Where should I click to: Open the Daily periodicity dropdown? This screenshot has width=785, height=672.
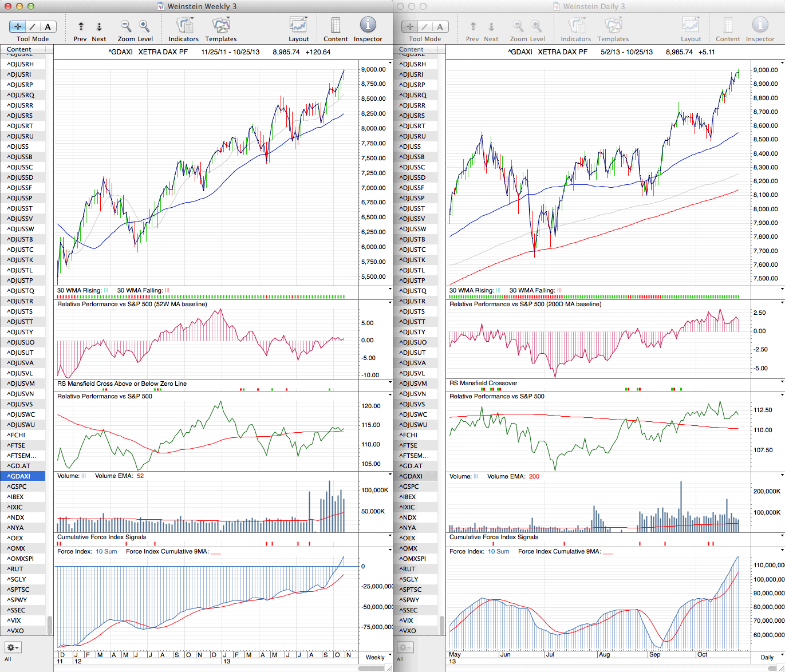coord(770,657)
